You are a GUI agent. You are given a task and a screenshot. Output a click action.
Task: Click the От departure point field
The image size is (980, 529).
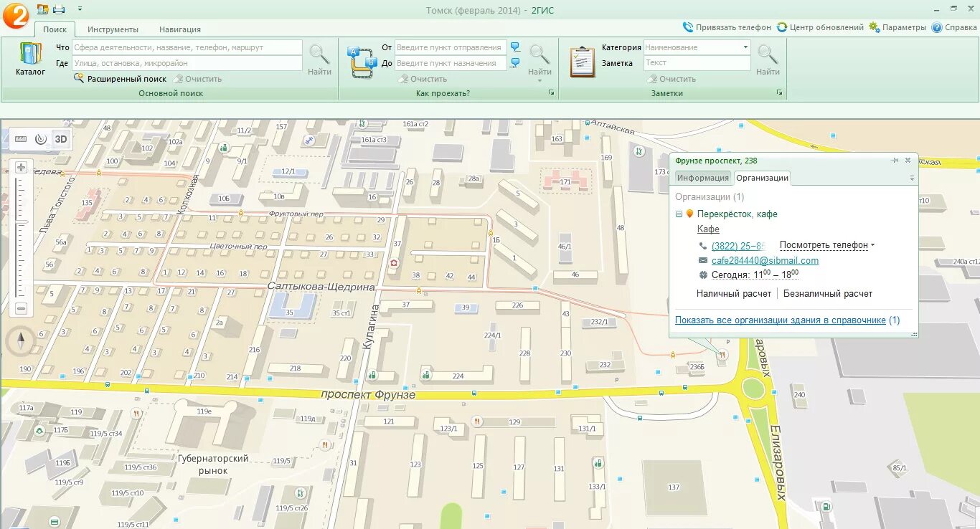tap(451, 47)
